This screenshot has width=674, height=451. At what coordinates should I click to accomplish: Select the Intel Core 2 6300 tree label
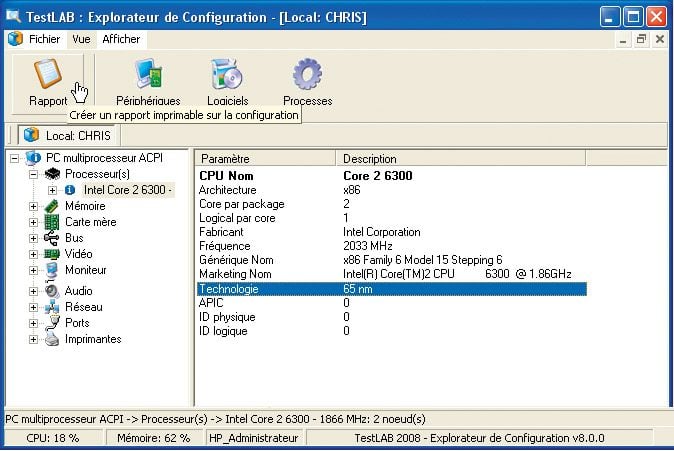pos(128,190)
